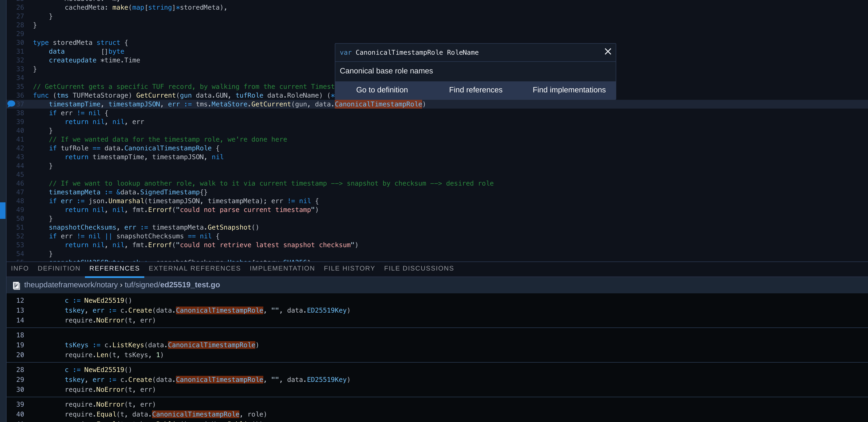Image resolution: width=868 pixels, height=422 pixels.
Task: Click the highlighted CanonicalTimestampRole token on line 37
Action: click(x=378, y=104)
